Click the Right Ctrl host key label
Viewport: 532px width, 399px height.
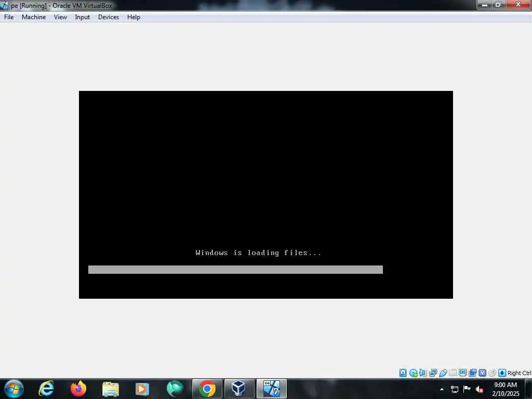point(519,373)
